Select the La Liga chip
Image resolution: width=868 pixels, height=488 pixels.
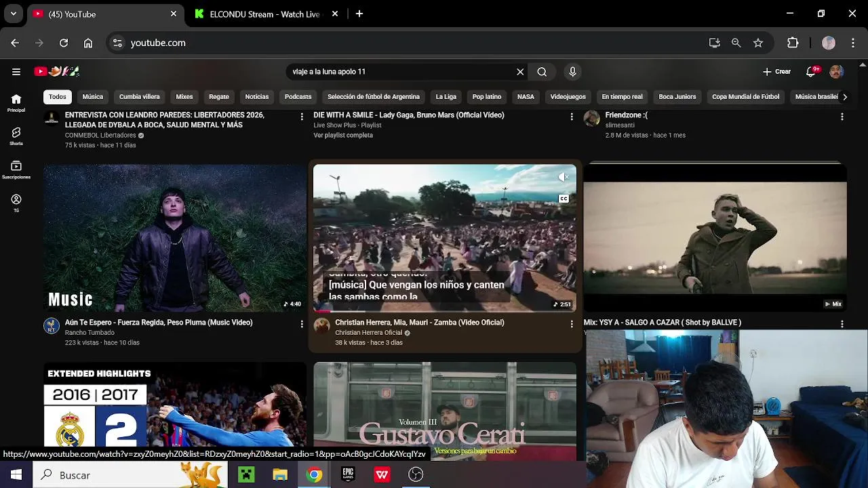(x=446, y=96)
